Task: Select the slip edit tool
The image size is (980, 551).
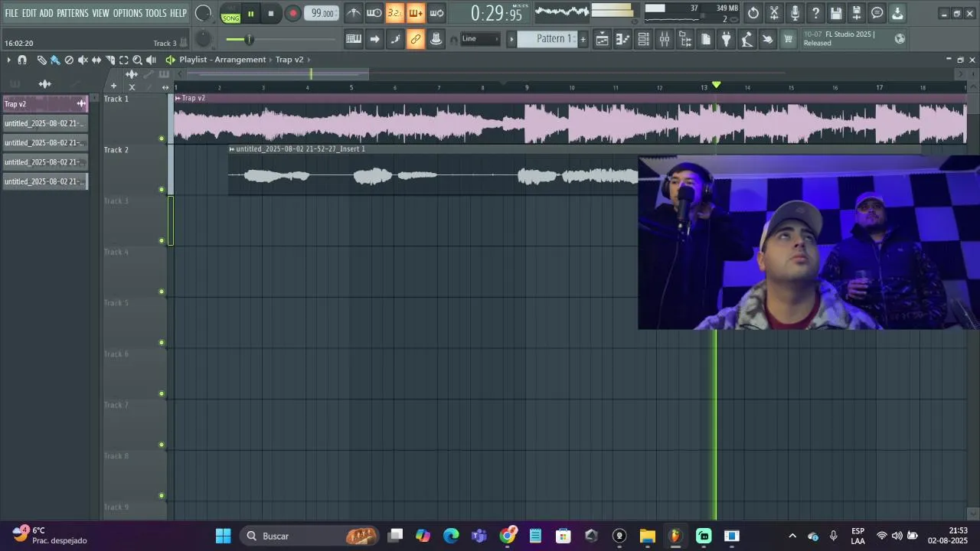Action: point(96,60)
